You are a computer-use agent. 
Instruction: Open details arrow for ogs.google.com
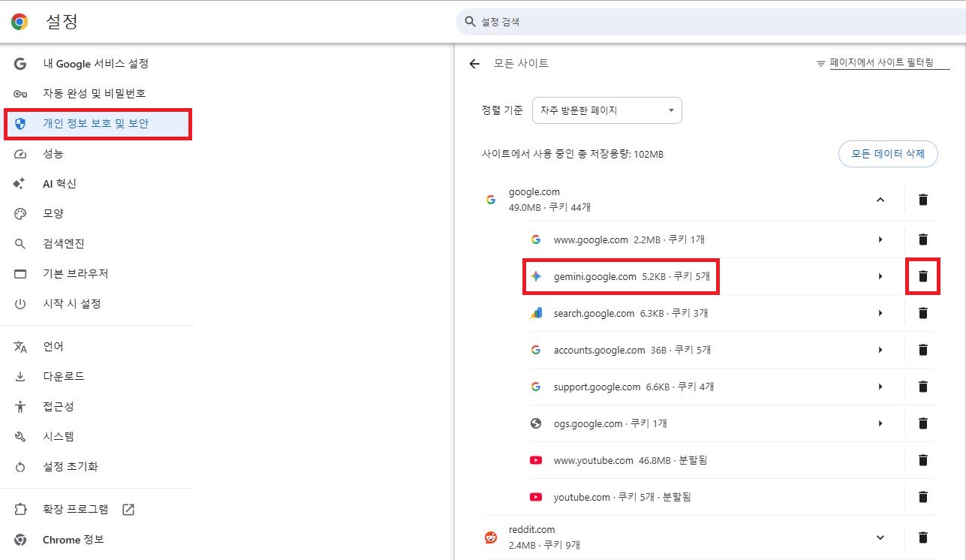[x=880, y=423]
